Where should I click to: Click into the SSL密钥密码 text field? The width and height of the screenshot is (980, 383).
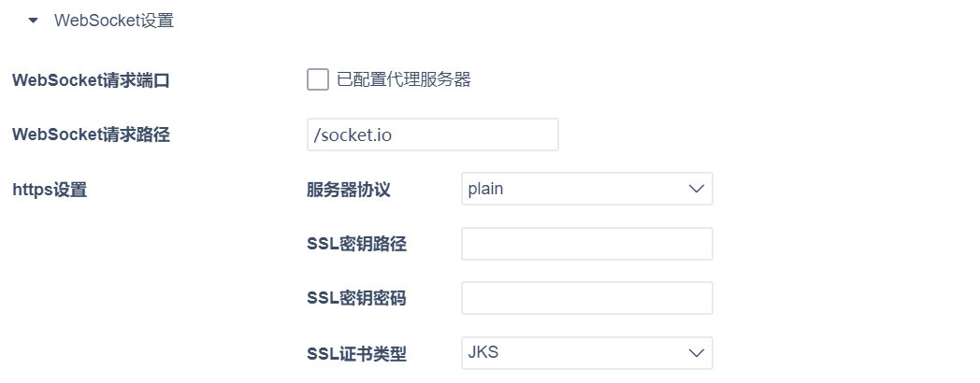pyautogui.click(x=586, y=298)
